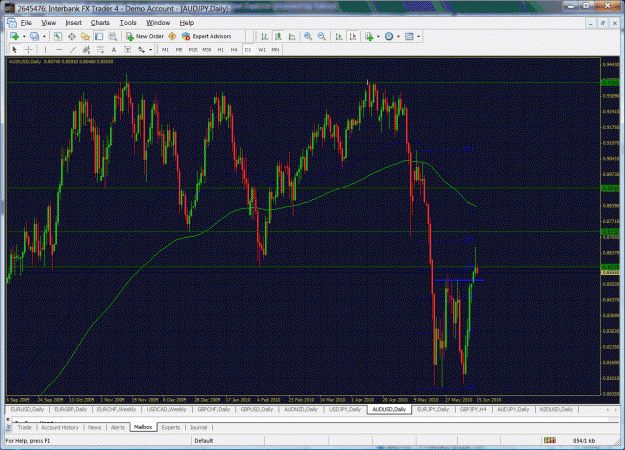
Task: Select the Equidistant Channel tool
Action: click(86, 49)
